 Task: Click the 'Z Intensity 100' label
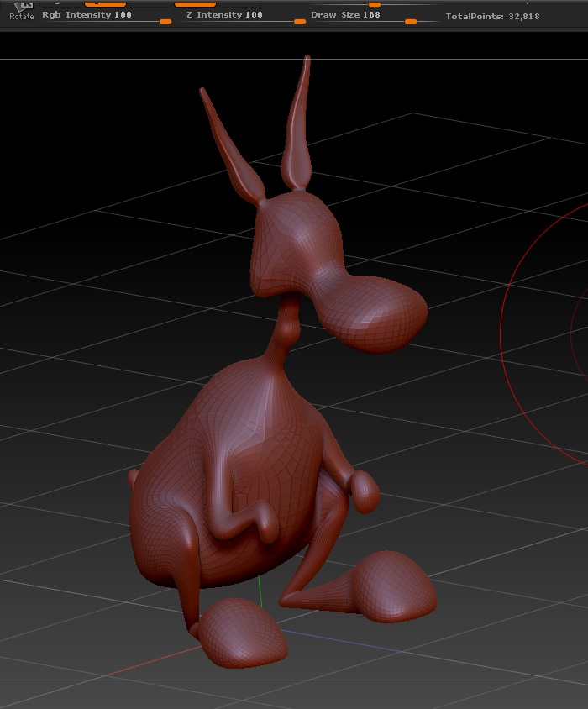coord(225,14)
